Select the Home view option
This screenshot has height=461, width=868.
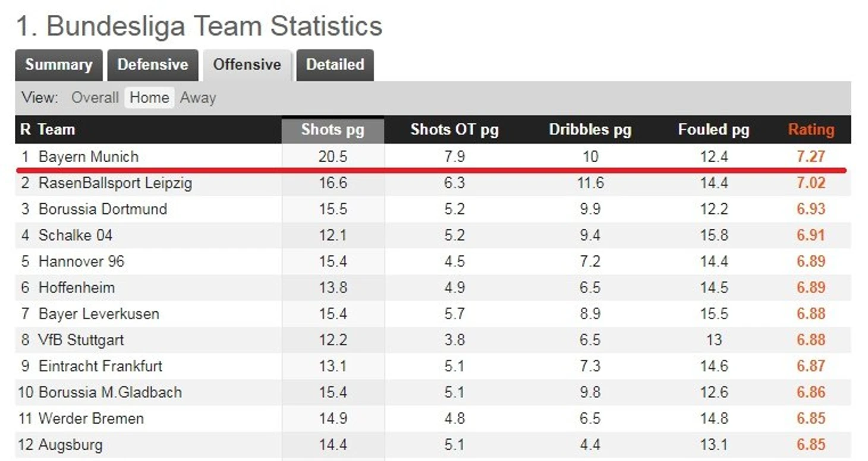(149, 98)
